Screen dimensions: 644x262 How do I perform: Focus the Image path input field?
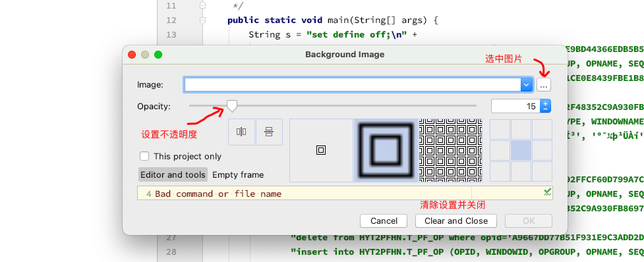point(353,85)
